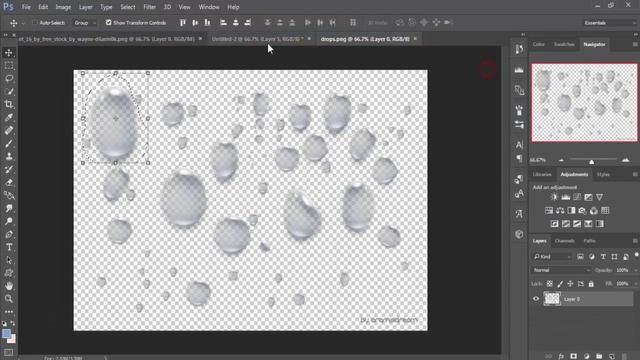
Task: Select the Eyedropper tool
Action: (x=9, y=118)
